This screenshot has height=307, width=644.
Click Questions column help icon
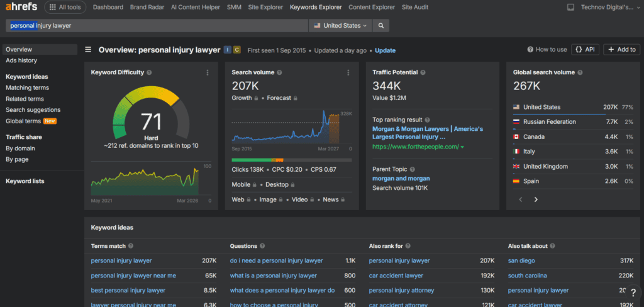tap(262, 246)
